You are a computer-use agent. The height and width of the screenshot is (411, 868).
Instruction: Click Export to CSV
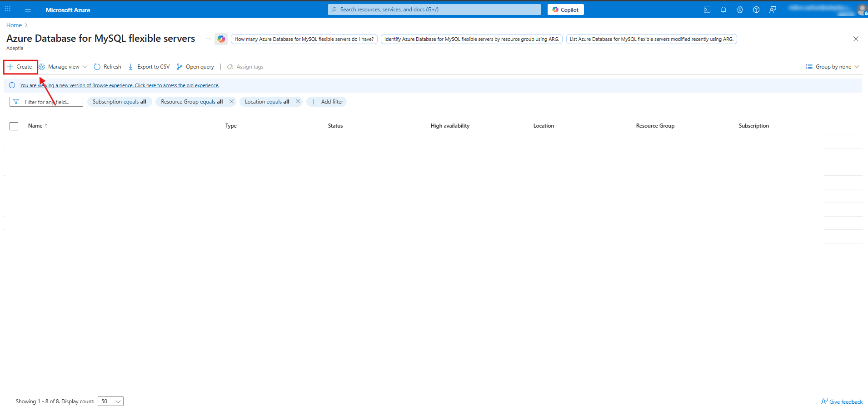pyautogui.click(x=149, y=67)
